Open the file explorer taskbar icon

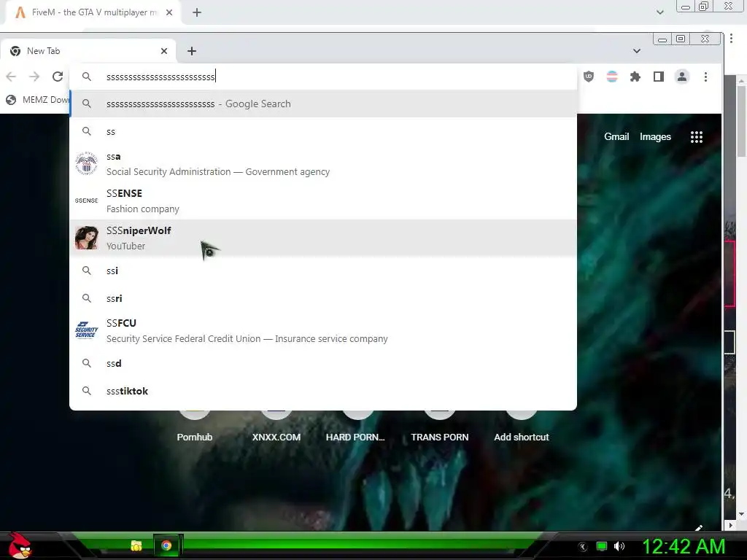[136, 545]
